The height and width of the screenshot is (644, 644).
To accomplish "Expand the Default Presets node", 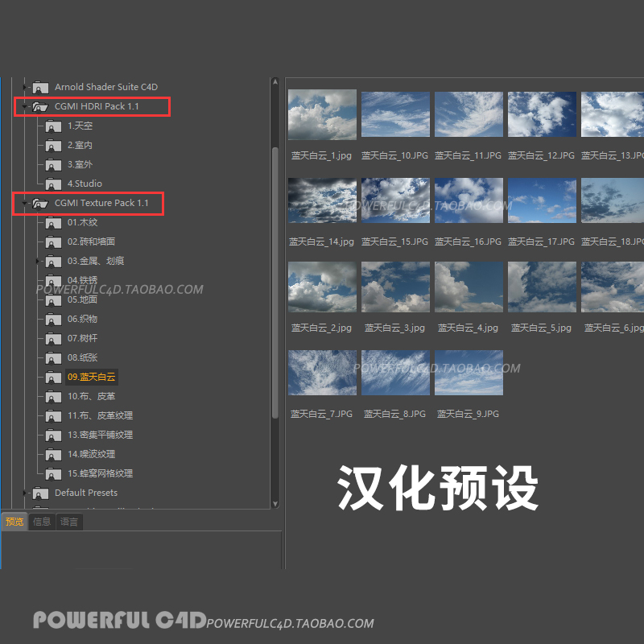I will pyautogui.click(x=24, y=493).
